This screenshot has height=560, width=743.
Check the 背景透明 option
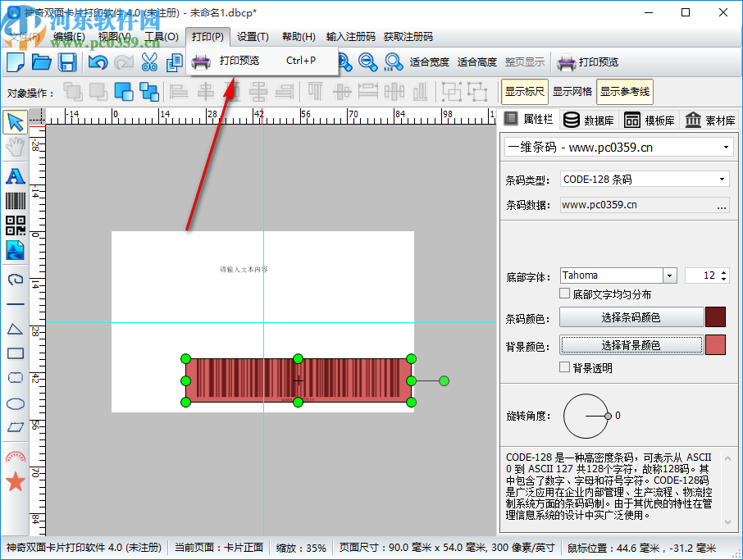click(565, 368)
